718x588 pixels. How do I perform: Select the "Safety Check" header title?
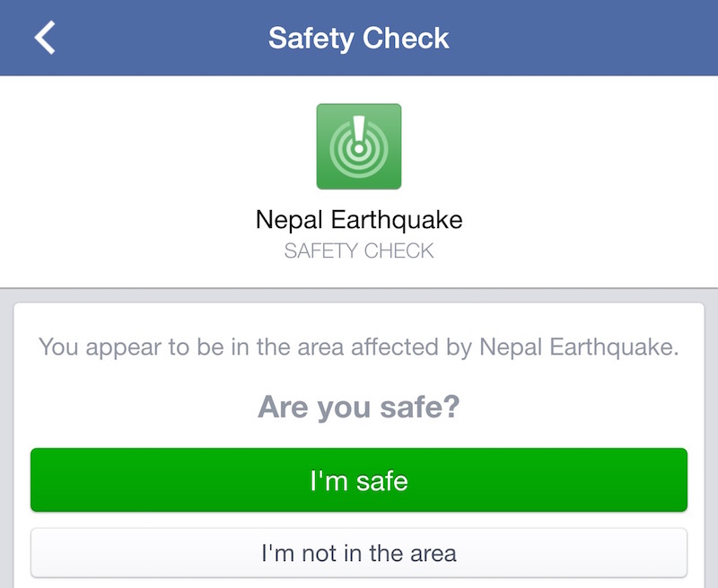tap(359, 39)
